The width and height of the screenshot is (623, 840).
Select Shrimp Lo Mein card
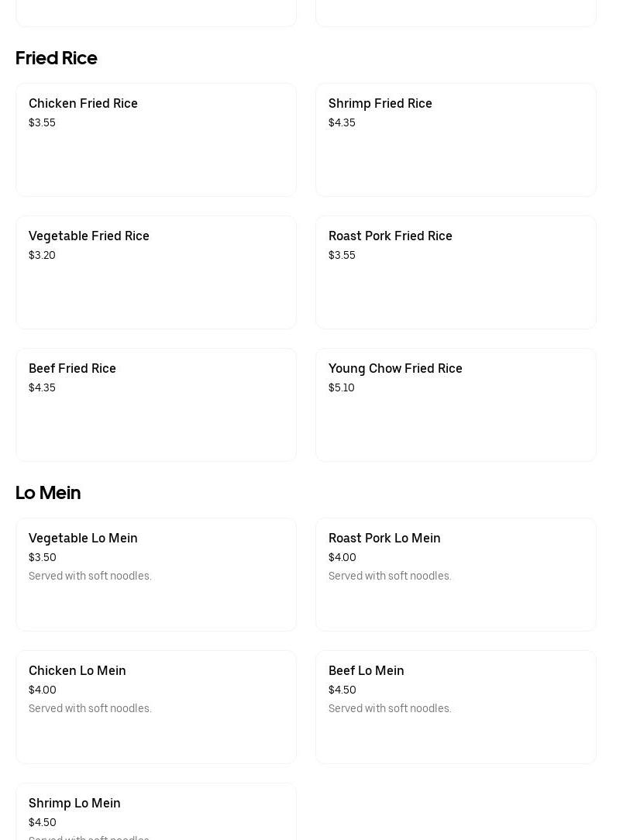156,811
